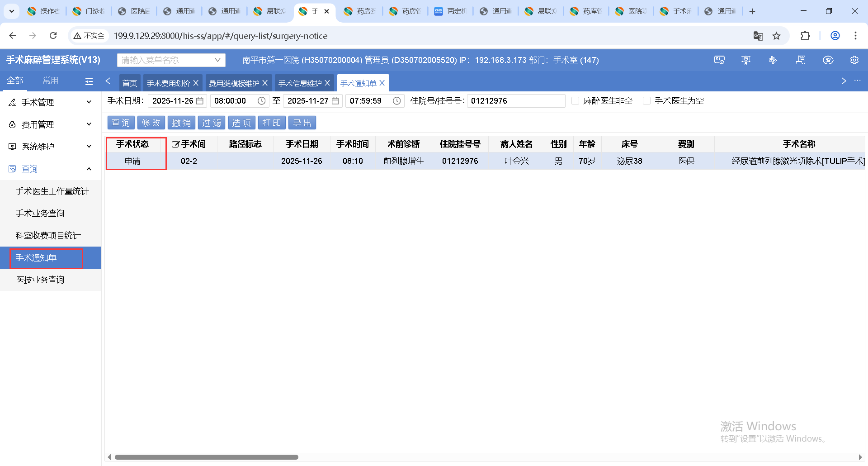The width and height of the screenshot is (868, 466).
Task: Select the row with patient 叶金兴
Action: 486,161
